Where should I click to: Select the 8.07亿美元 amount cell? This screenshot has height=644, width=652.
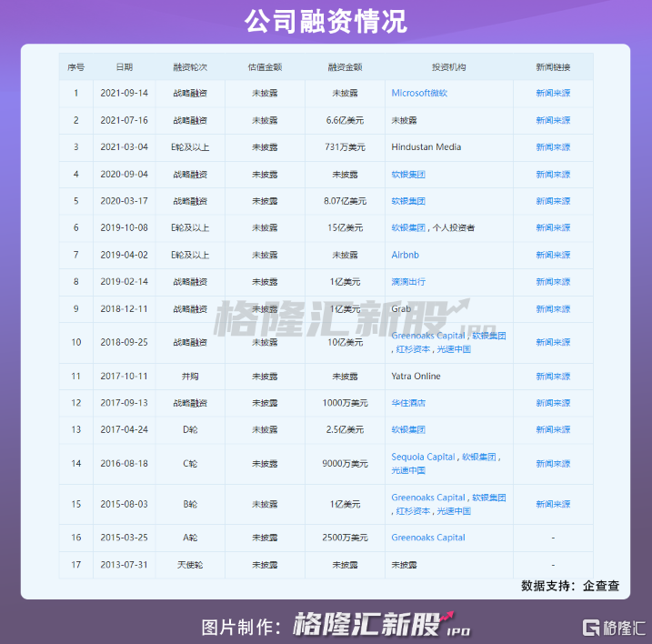pyautogui.click(x=345, y=201)
